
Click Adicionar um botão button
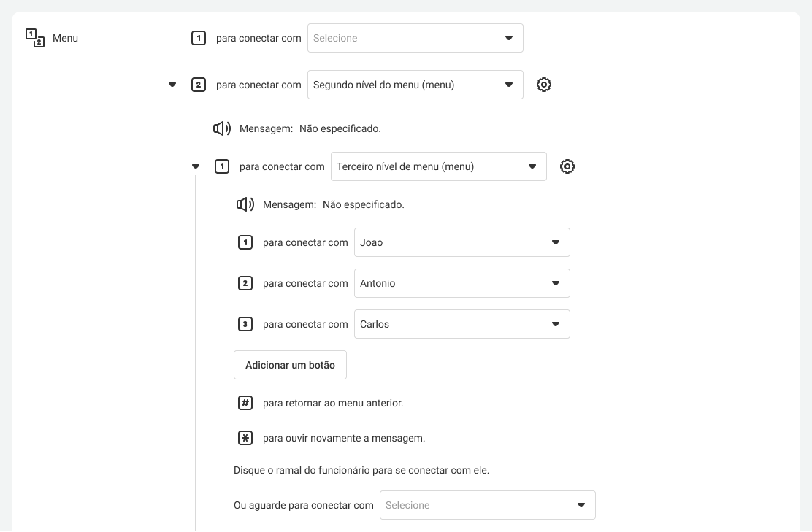(x=290, y=365)
